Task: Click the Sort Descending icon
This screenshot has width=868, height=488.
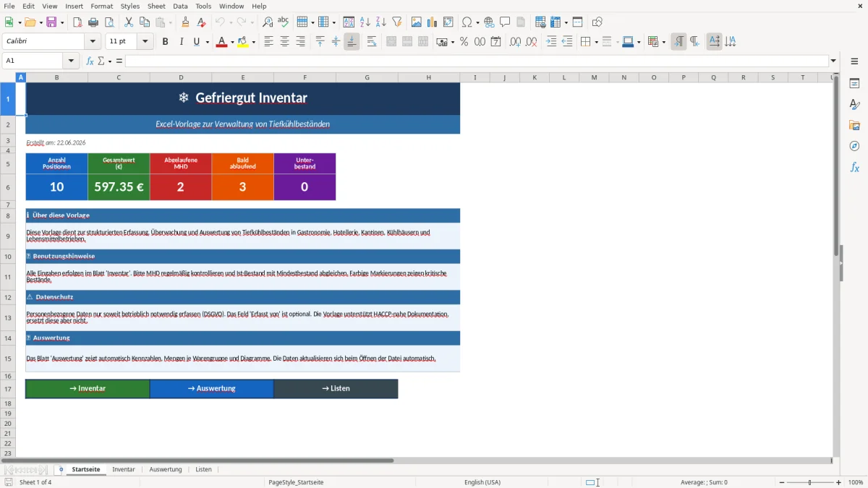Action: (380, 22)
